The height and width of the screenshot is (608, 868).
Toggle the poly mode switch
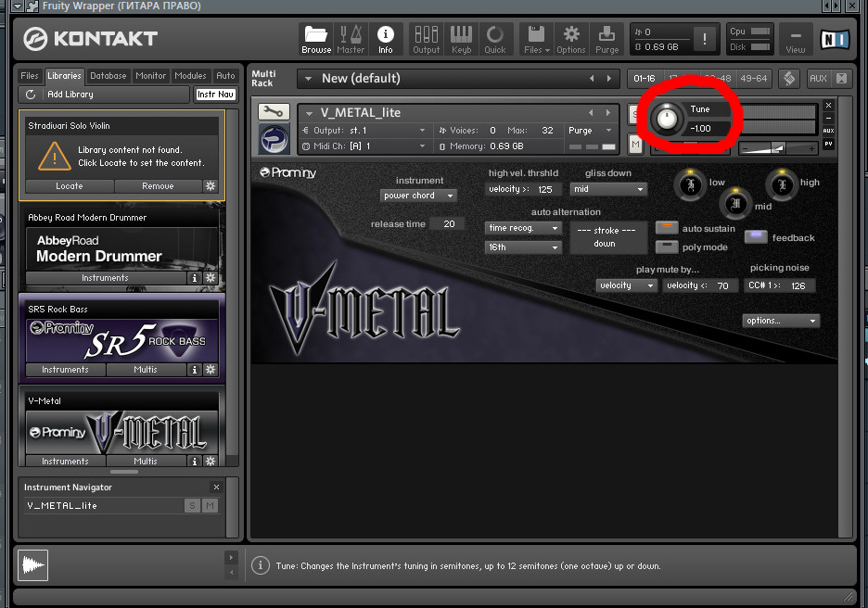[x=667, y=247]
